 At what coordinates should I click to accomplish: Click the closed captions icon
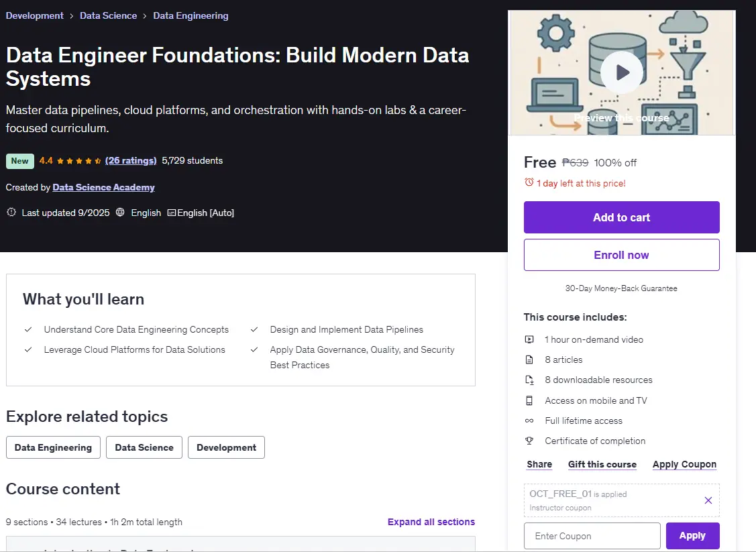tap(171, 213)
